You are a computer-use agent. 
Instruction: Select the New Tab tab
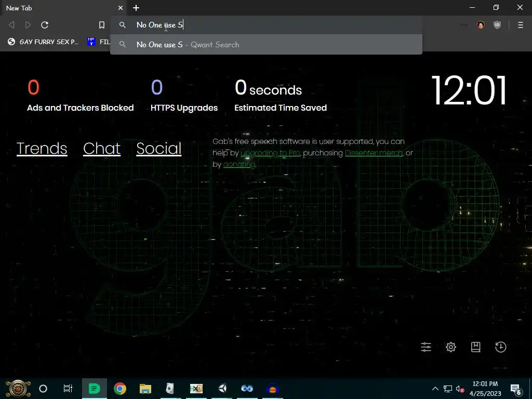coord(63,8)
